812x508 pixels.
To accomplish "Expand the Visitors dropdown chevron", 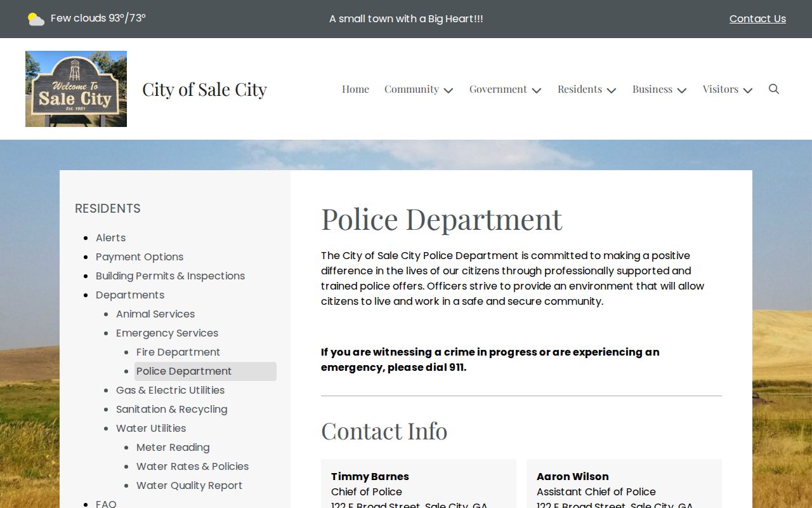I will pyautogui.click(x=748, y=90).
